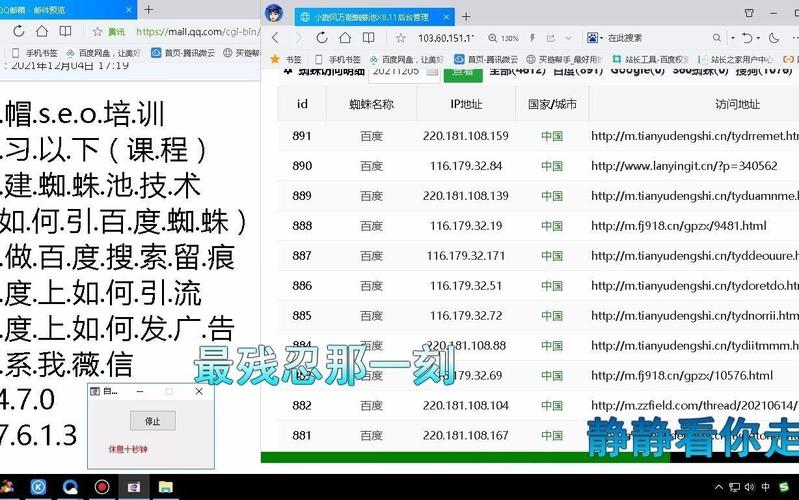Click volume speaker icon in tray

click(750, 487)
